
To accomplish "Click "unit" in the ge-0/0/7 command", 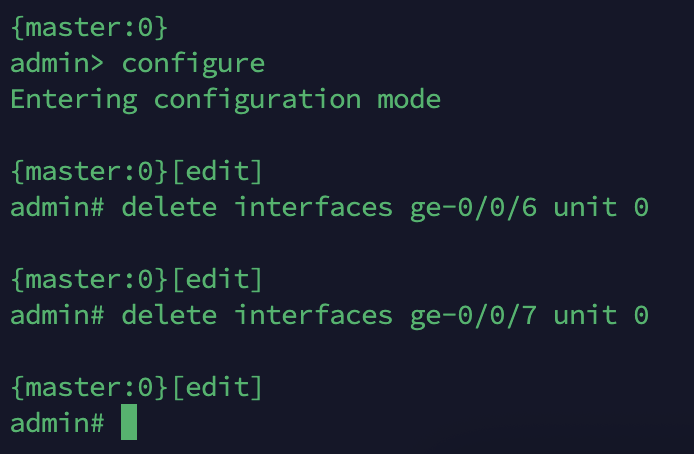I will 585,316.
